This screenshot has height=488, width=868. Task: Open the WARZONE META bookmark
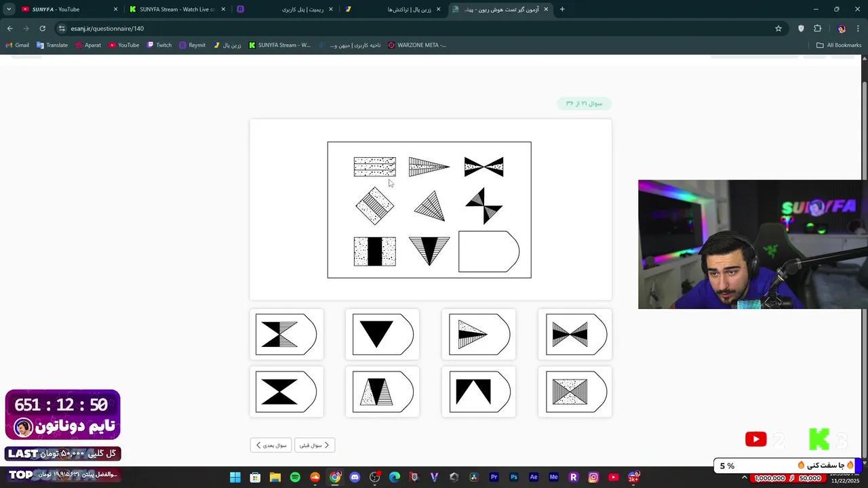pos(417,45)
